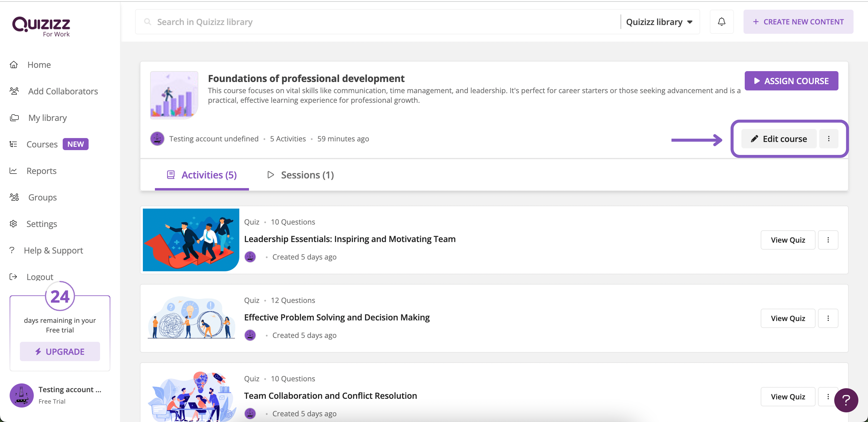Click the notification bell icon
868x422 pixels.
click(x=722, y=22)
